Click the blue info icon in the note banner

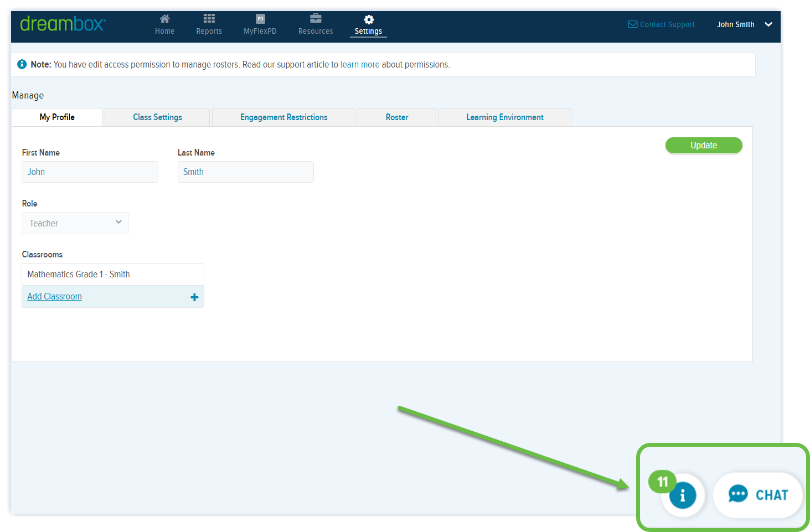[22, 64]
